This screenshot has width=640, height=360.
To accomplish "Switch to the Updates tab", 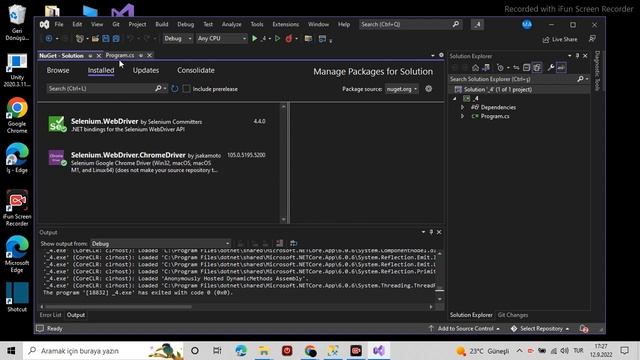I will [146, 70].
